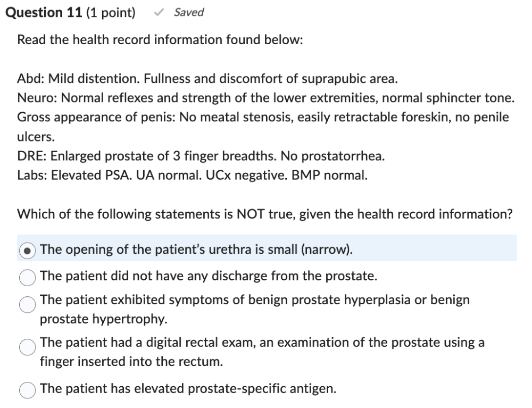The height and width of the screenshot is (408, 532).
Task: Click the DRE: Enlarged prostate line
Action: tap(201, 156)
